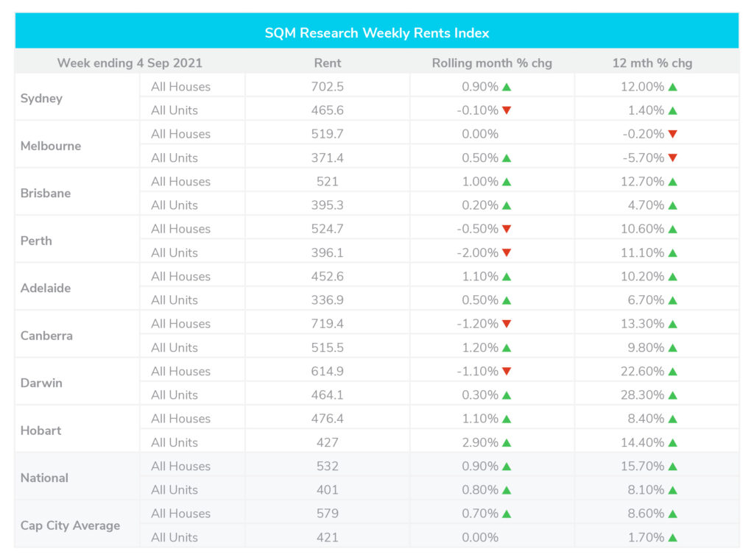Click National houses rent value 532

[x=327, y=466]
